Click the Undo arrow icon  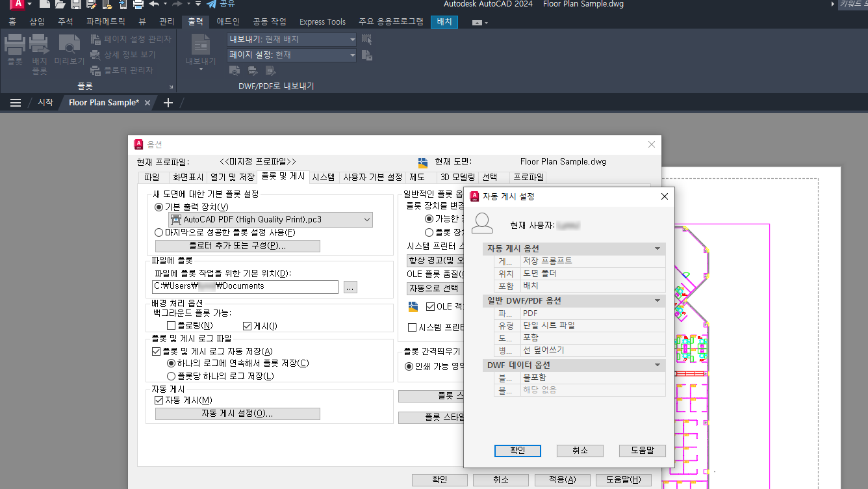tap(154, 4)
